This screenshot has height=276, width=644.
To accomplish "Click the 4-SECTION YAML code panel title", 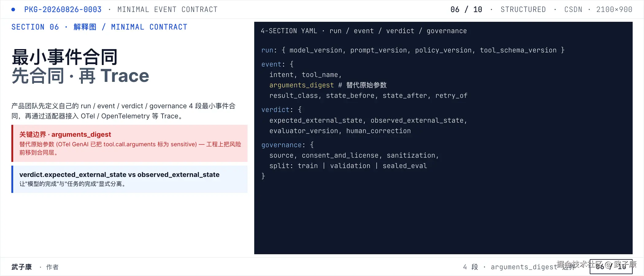I will click(364, 31).
